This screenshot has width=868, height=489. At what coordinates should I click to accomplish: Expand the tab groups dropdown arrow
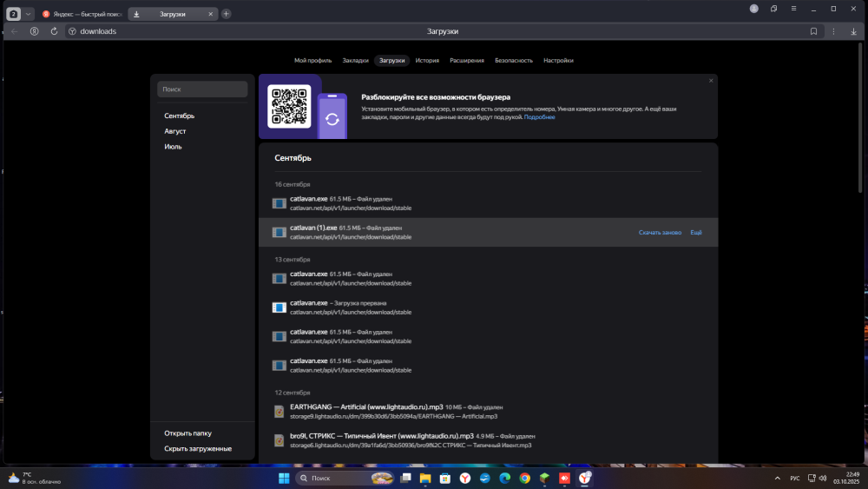tap(28, 14)
